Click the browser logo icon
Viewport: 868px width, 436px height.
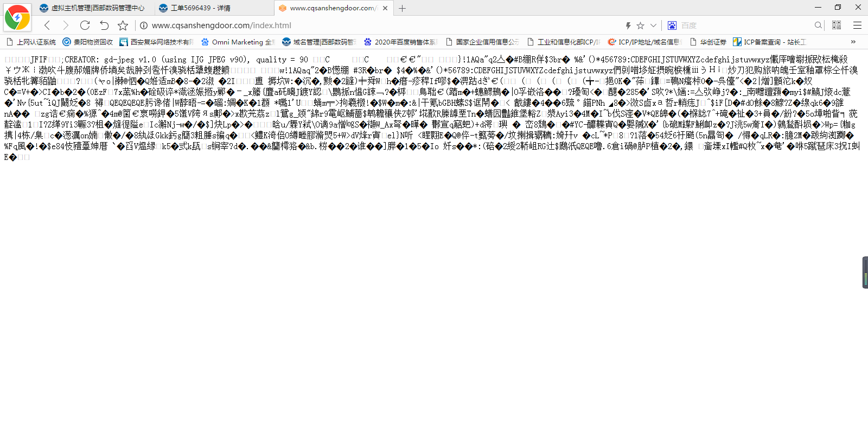point(17,17)
